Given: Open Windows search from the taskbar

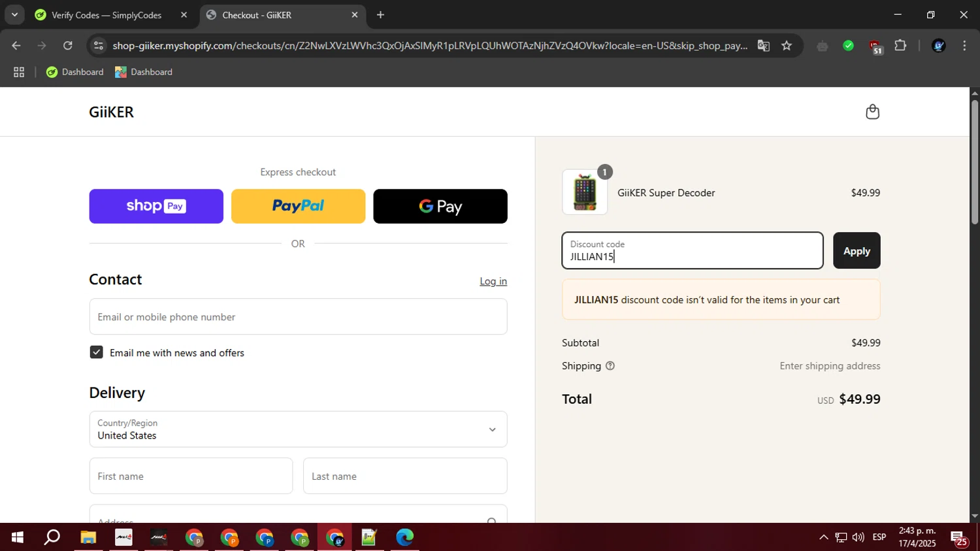Looking at the screenshot, I should (x=52, y=537).
